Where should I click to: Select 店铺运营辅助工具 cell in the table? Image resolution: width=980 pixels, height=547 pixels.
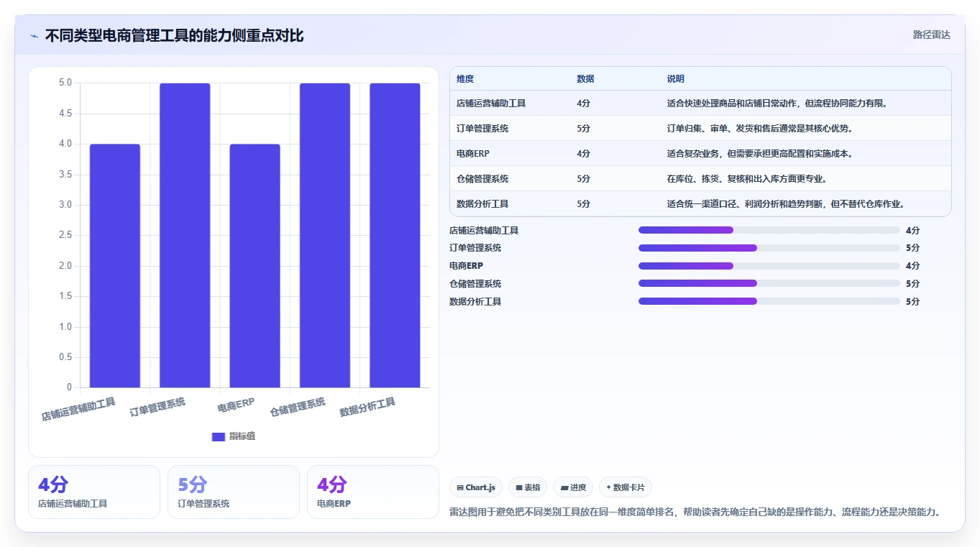[491, 104]
